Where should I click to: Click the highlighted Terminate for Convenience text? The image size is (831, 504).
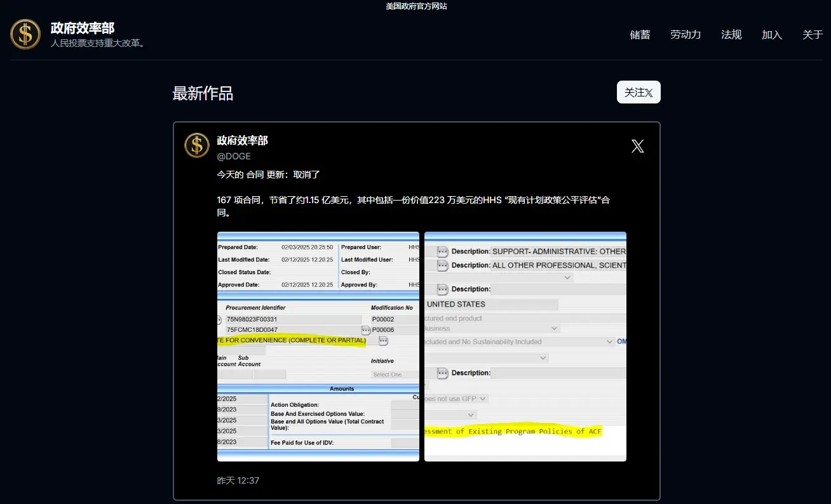pos(292,340)
